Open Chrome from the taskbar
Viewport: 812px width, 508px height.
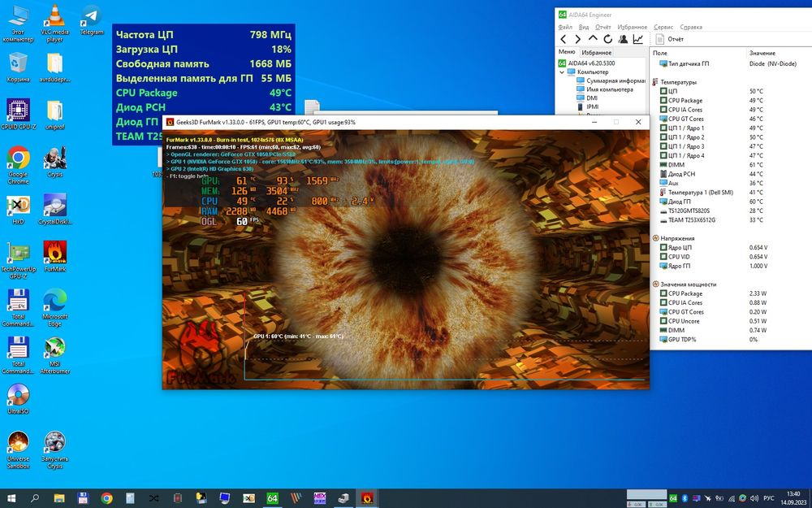point(106,498)
